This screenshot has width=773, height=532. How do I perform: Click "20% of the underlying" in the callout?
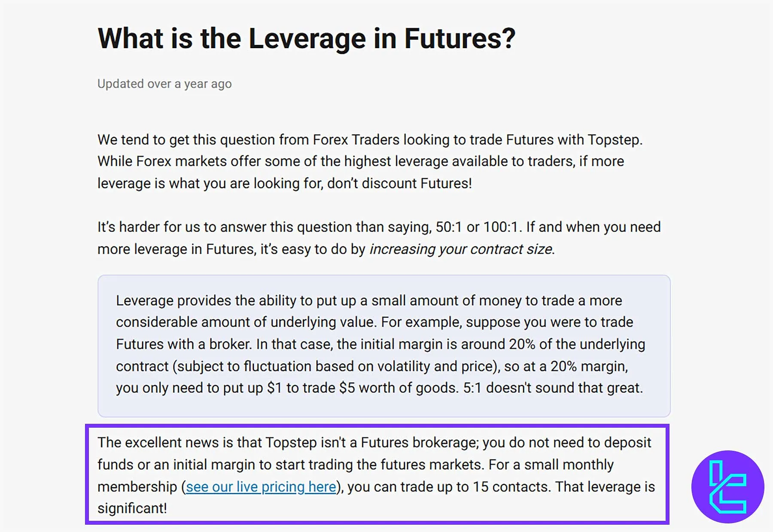coord(577,344)
